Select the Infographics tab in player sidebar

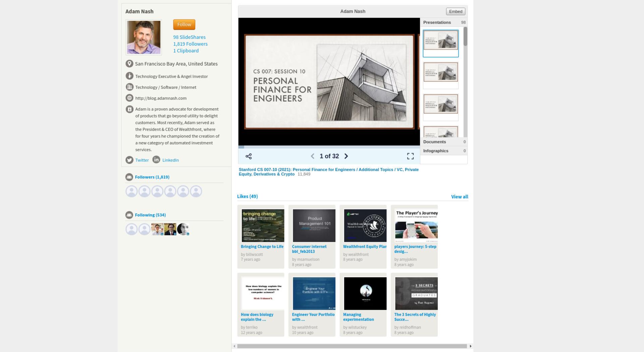coord(443,151)
